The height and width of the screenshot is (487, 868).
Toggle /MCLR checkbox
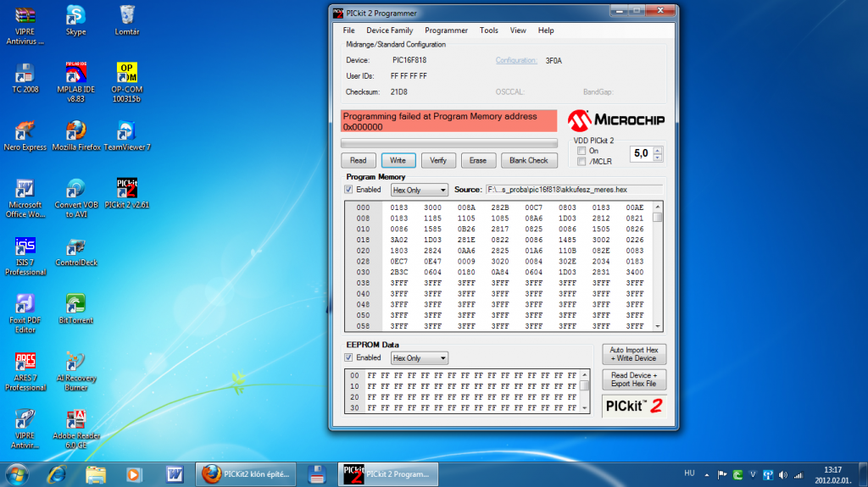click(581, 162)
